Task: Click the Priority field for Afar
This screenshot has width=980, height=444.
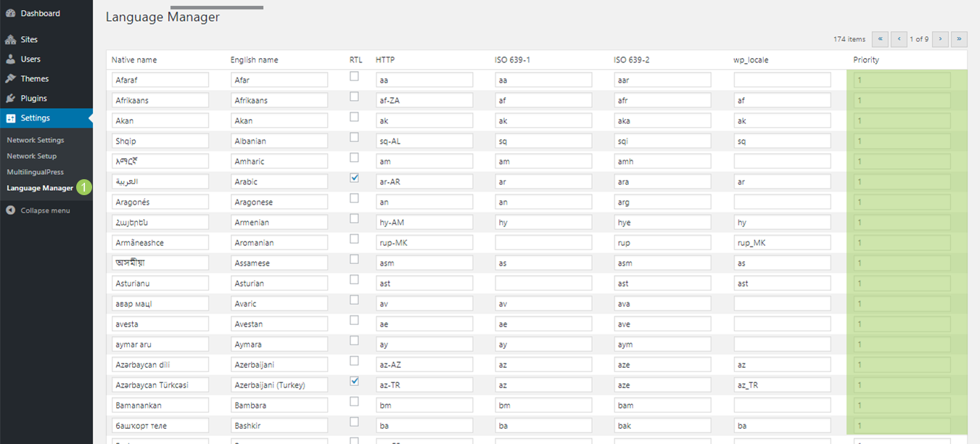Action: pos(902,80)
